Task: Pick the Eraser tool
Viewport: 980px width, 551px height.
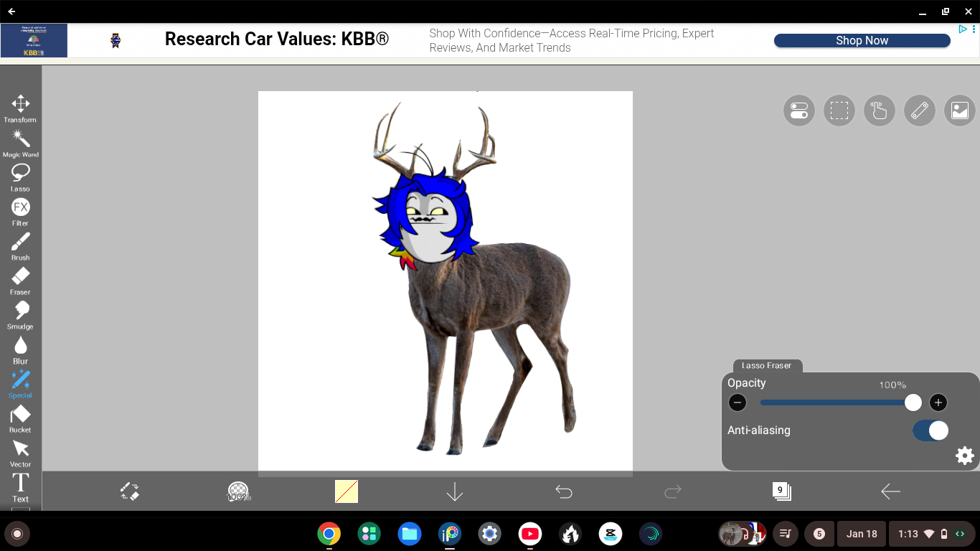Action: pos(20,280)
